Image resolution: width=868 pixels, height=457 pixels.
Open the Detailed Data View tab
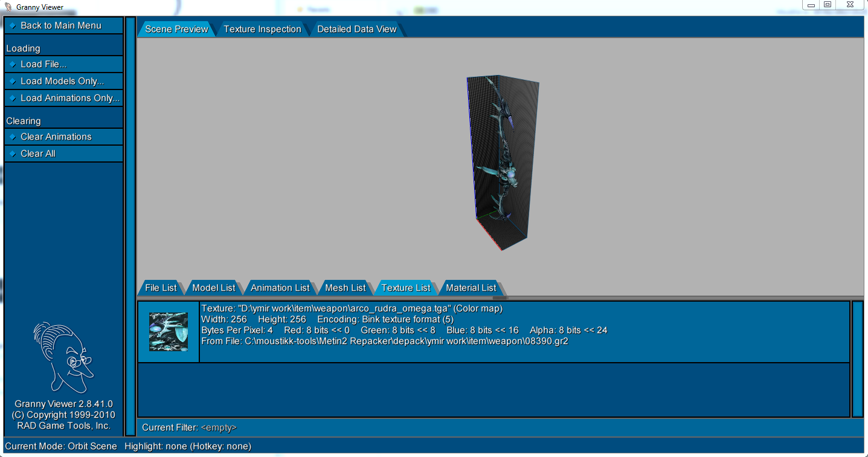click(357, 29)
